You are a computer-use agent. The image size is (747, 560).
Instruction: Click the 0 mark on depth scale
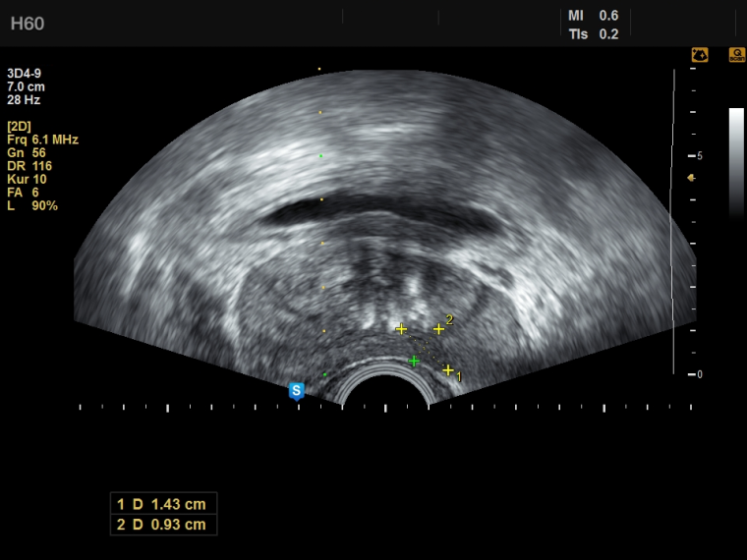pos(695,374)
